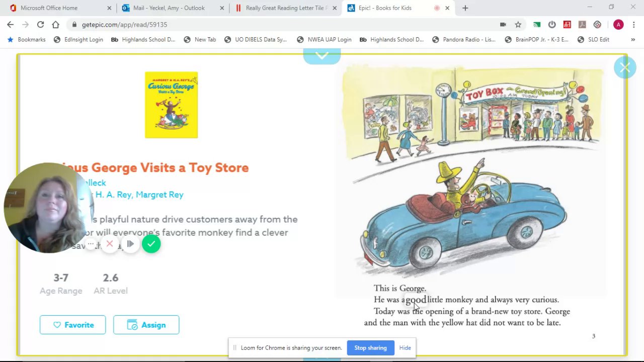Reload the current page
644x362 pixels.
(x=40, y=24)
